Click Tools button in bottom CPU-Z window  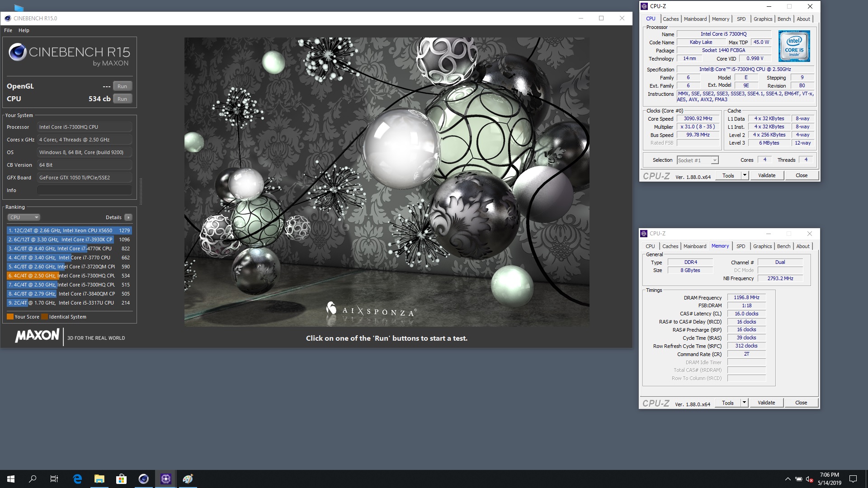pos(728,403)
